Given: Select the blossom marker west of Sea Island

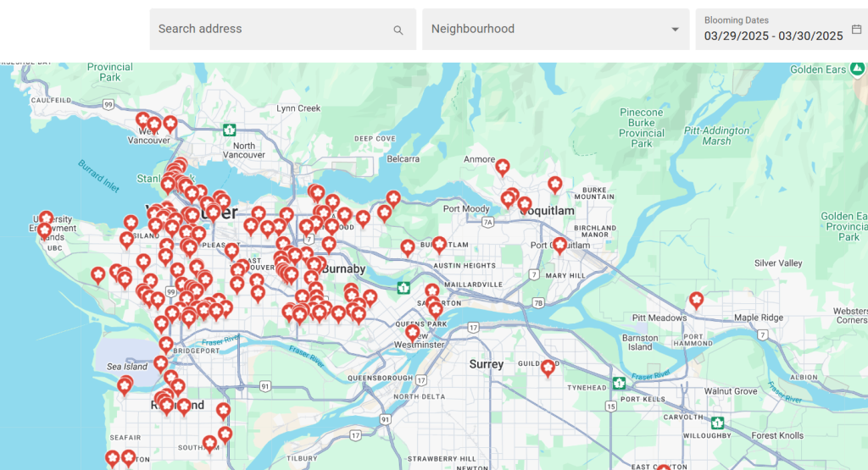Looking at the screenshot, I should coord(125,386).
